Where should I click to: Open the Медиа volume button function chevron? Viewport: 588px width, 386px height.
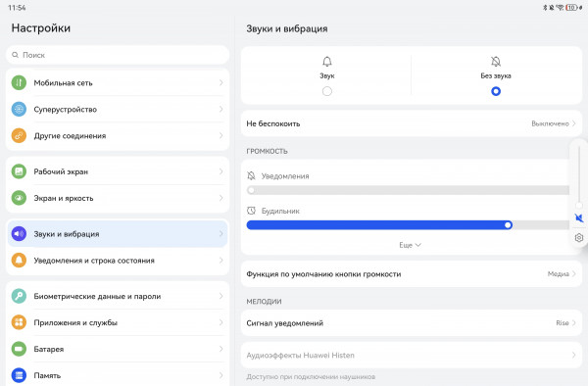click(573, 274)
